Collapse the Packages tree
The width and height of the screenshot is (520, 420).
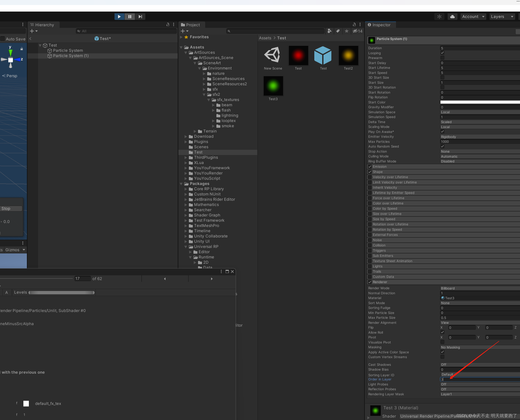point(181,184)
